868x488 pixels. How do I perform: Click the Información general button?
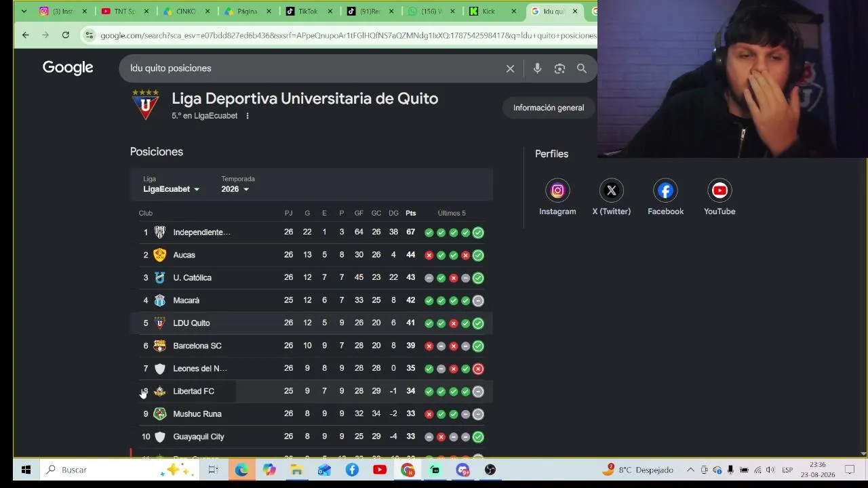click(549, 108)
